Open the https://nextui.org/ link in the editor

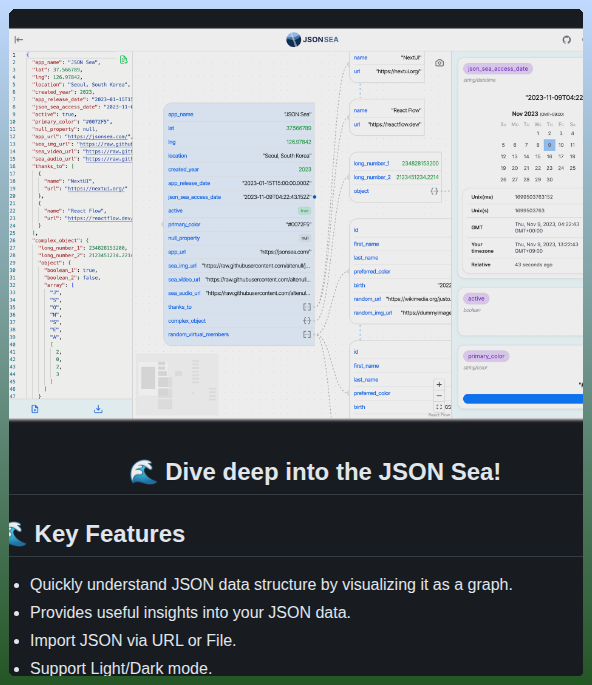tap(96, 189)
